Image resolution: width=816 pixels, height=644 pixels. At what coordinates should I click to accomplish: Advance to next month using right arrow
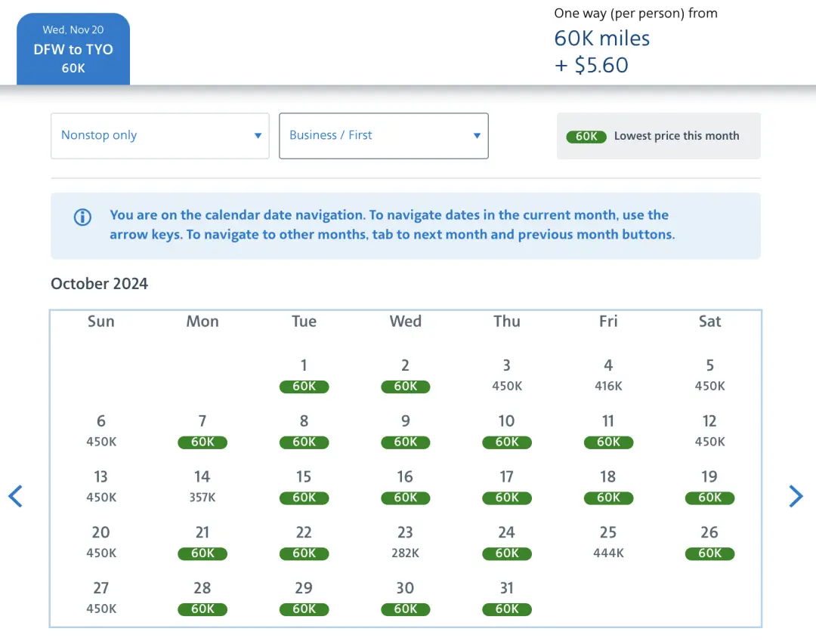point(796,496)
